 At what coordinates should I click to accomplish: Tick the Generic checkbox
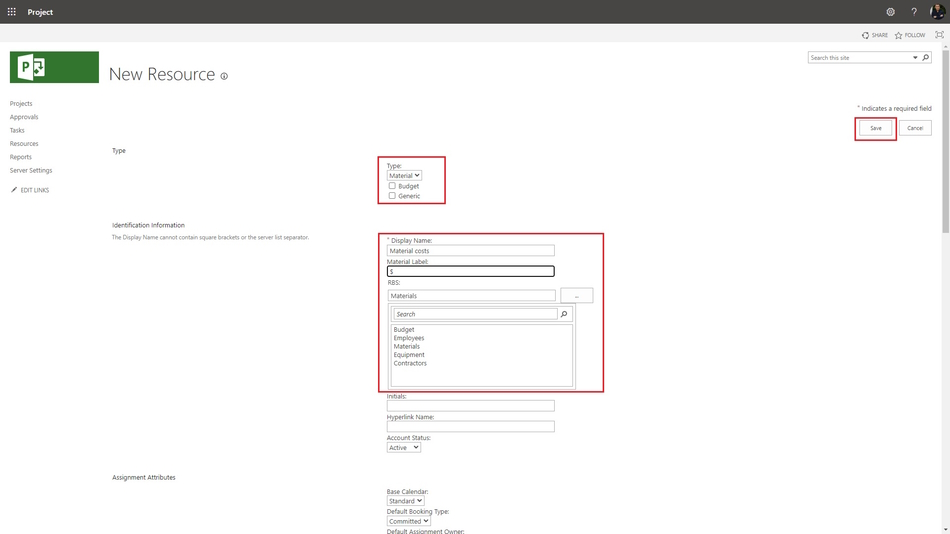pos(392,195)
